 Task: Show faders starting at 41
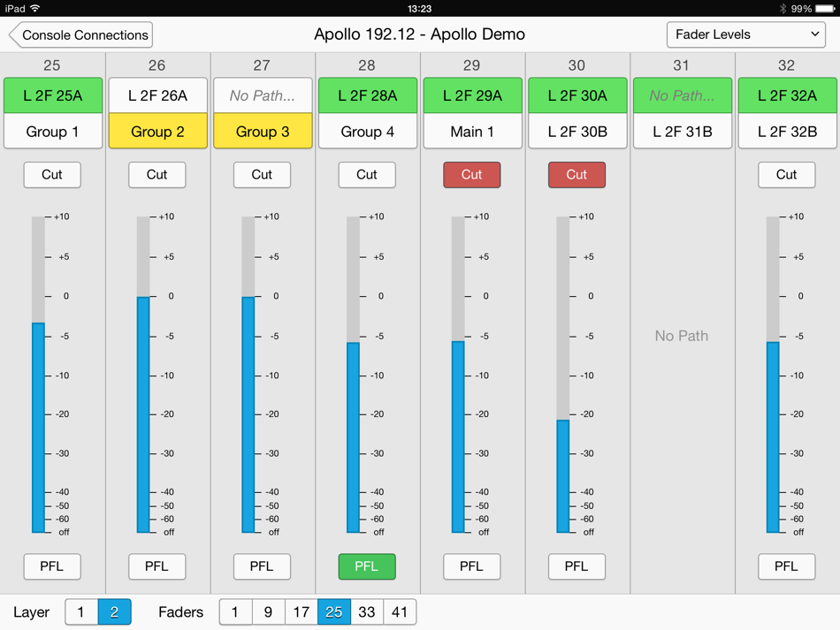click(x=400, y=611)
